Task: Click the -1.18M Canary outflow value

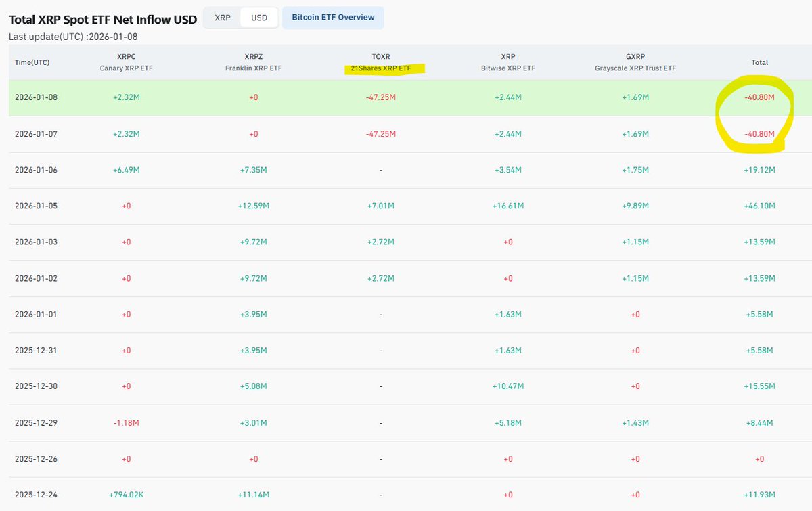Action: pos(126,422)
